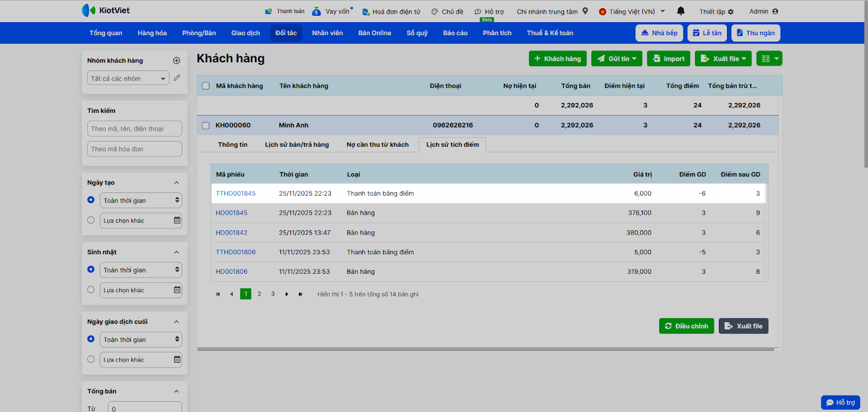This screenshot has height=412, width=868.
Task: Click the 'Theo mã hóa đơn' search field
Action: pyautogui.click(x=135, y=149)
